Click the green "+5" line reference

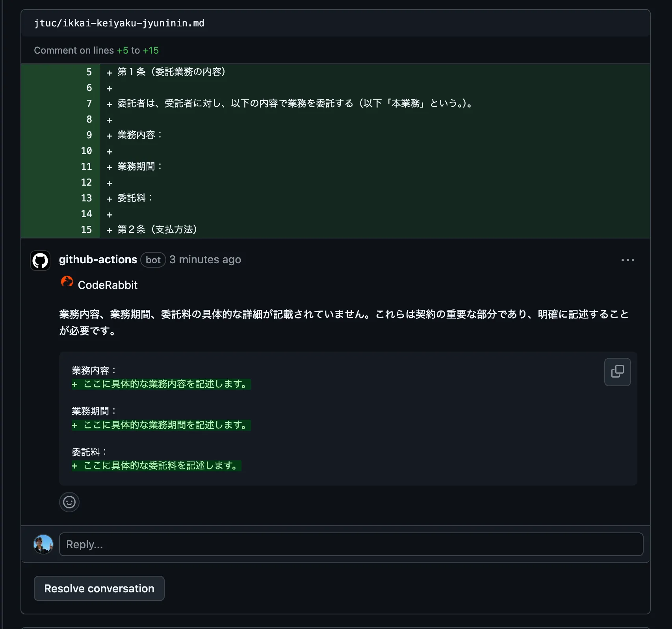[x=123, y=50]
